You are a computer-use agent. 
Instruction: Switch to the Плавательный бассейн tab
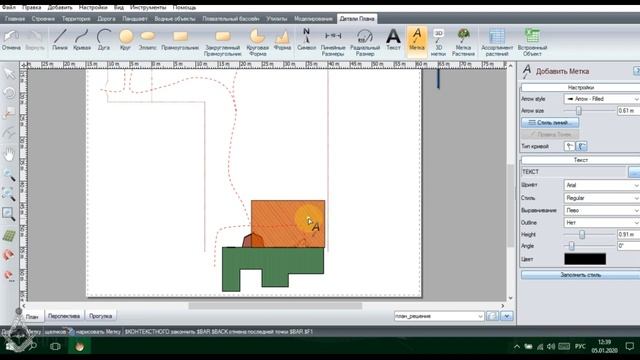click(x=231, y=19)
